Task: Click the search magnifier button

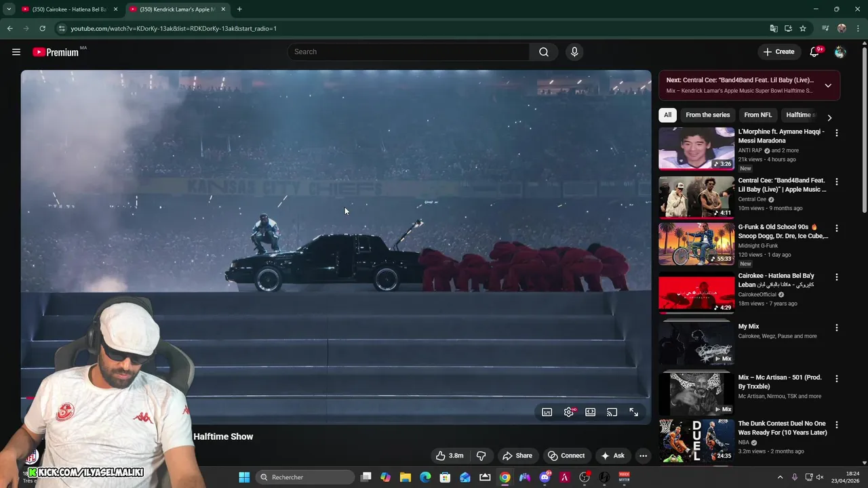Action: (x=544, y=52)
